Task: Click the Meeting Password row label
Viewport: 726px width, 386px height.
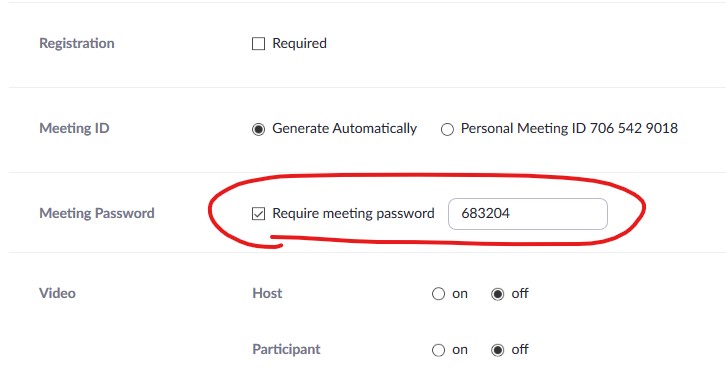Action: (x=97, y=213)
